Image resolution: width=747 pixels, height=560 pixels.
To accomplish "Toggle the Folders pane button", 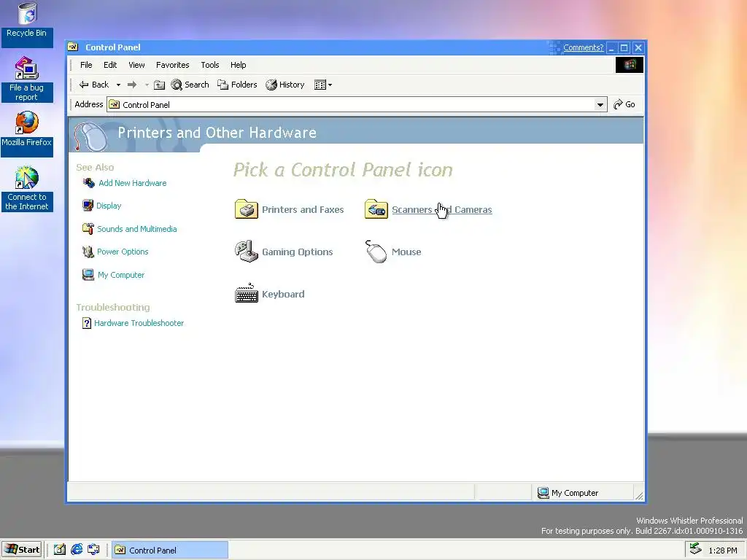I will (237, 85).
